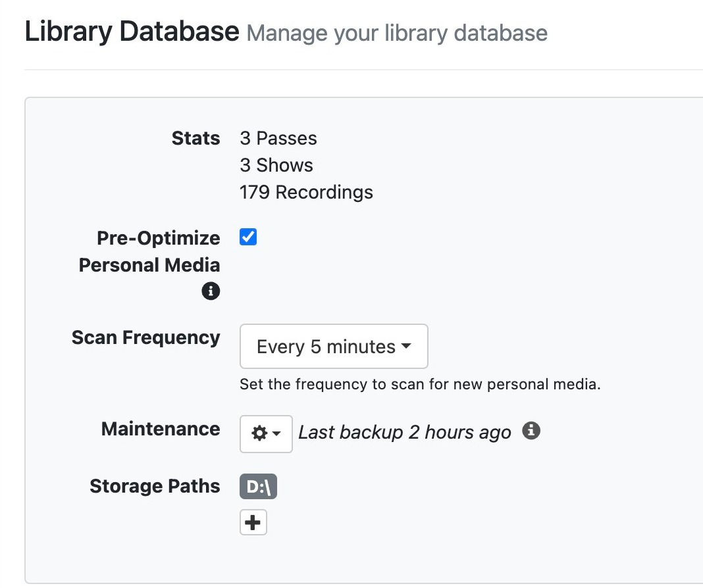This screenshot has height=588, width=703.
Task: Click the info icon beside Last backup
Action: tap(531, 431)
